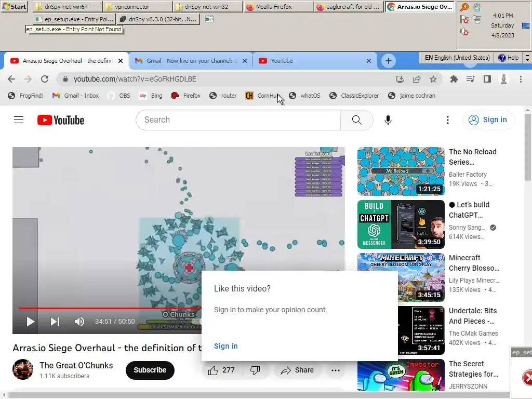This screenshot has width=532, height=399.
Task: Open The Great O'Chunks channel avatar
Action: [23, 369]
